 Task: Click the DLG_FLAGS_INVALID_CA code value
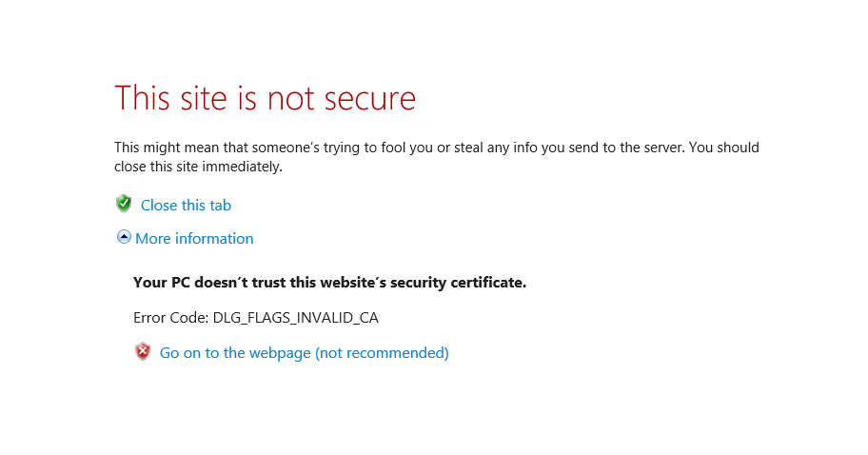coord(295,318)
